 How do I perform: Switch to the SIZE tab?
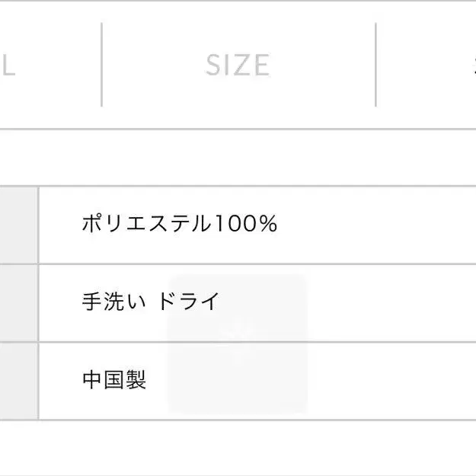[238, 65]
